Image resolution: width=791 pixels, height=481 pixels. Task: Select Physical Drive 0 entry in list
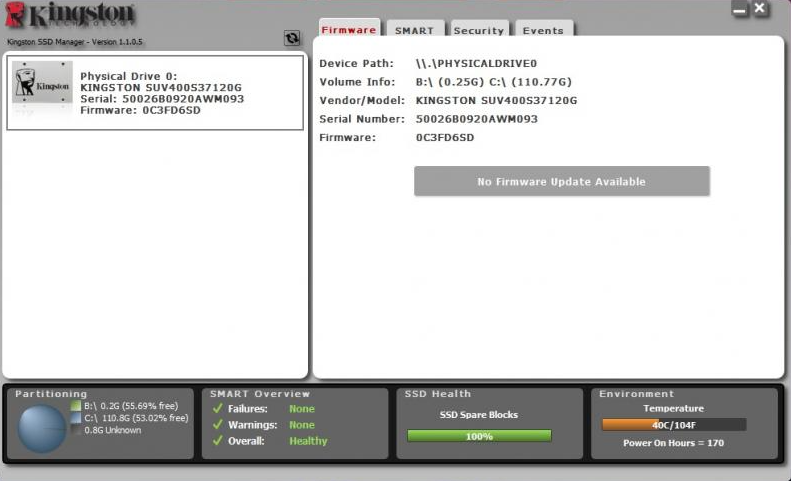point(155,92)
